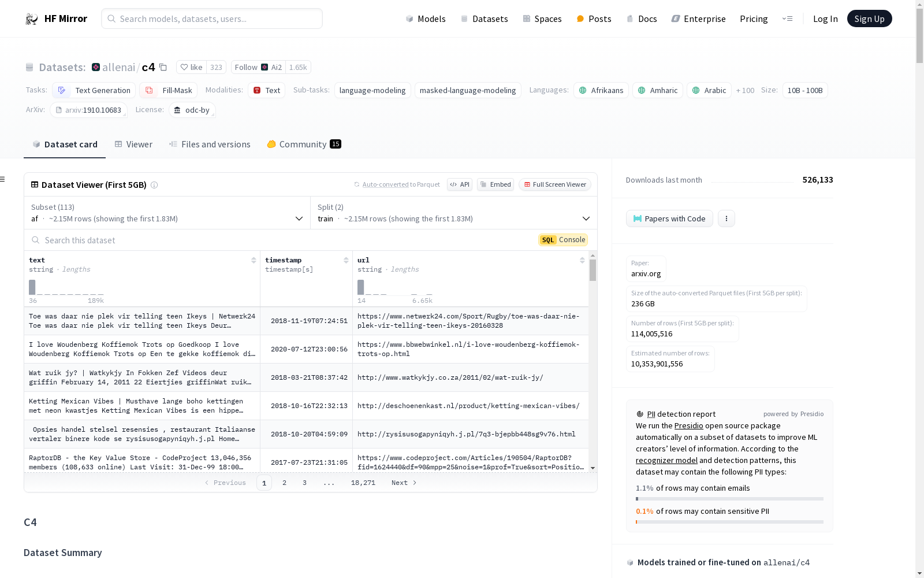Open the Presidio link in PII report
The height and width of the screenshot is (578, 924).
tap(688, 425)
